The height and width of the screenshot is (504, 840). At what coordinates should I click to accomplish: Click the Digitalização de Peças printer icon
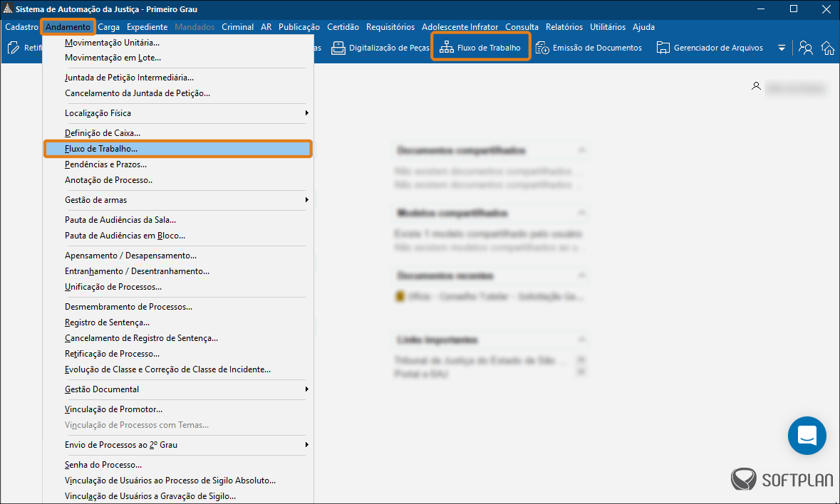click(338, 48)
